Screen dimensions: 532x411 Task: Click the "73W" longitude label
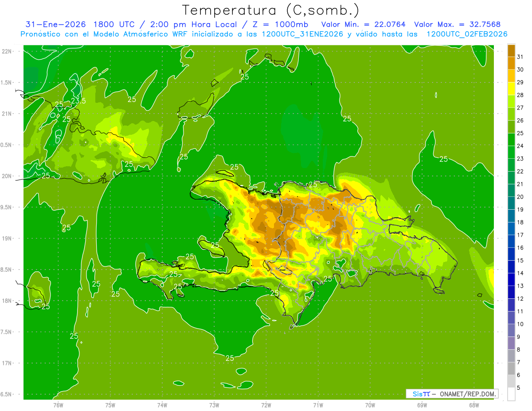214,405
